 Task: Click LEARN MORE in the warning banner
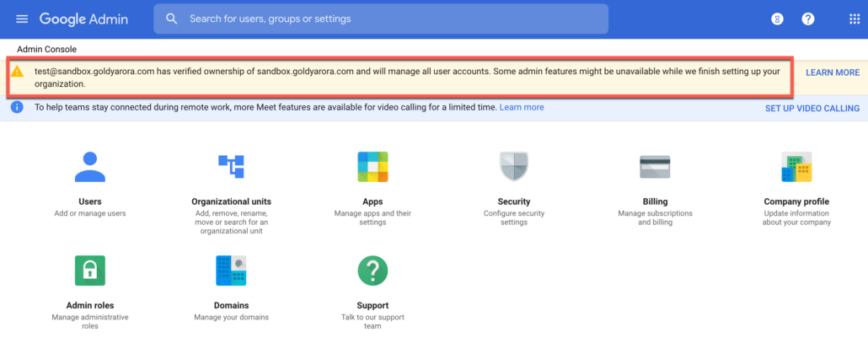pos(833,72)
